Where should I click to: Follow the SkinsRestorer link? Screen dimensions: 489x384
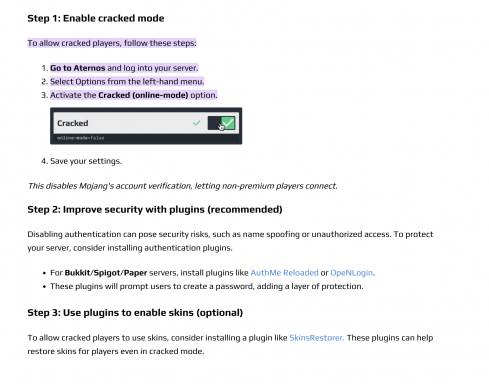[316, 338]
